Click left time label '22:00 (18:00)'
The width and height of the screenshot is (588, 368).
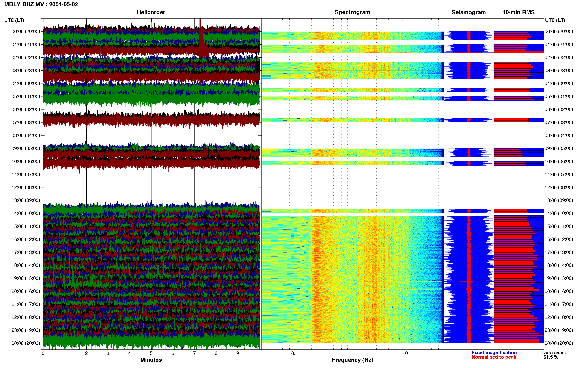[26, 317]
